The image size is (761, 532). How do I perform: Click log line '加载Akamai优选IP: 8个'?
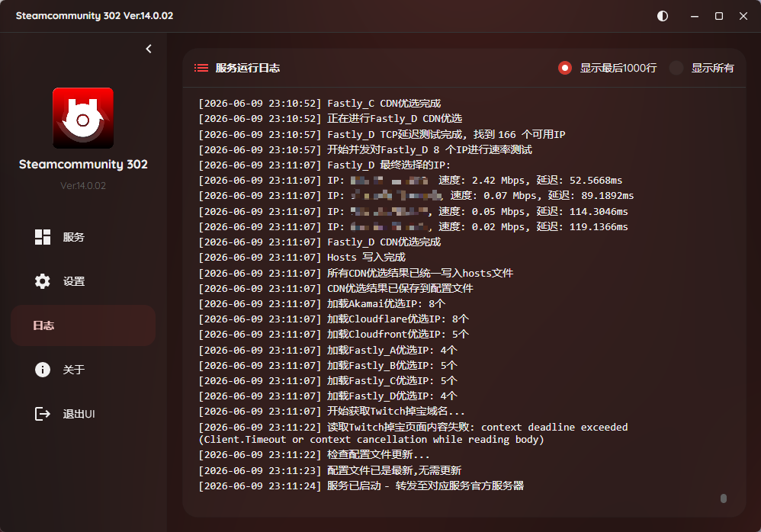(323, 303)
